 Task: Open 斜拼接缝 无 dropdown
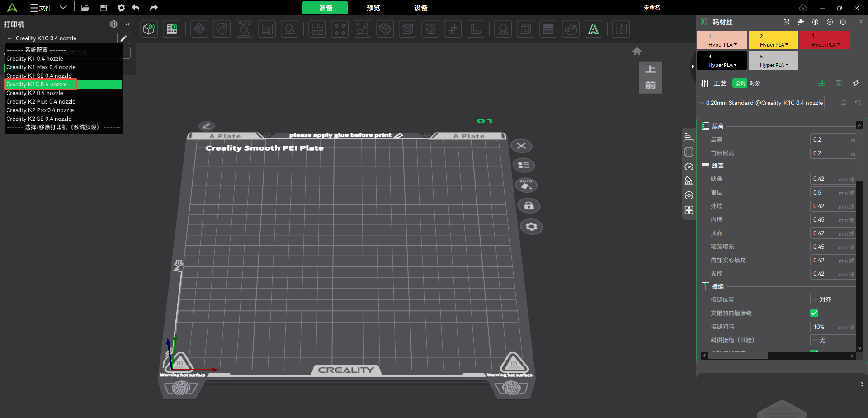(x=833, y=340)
